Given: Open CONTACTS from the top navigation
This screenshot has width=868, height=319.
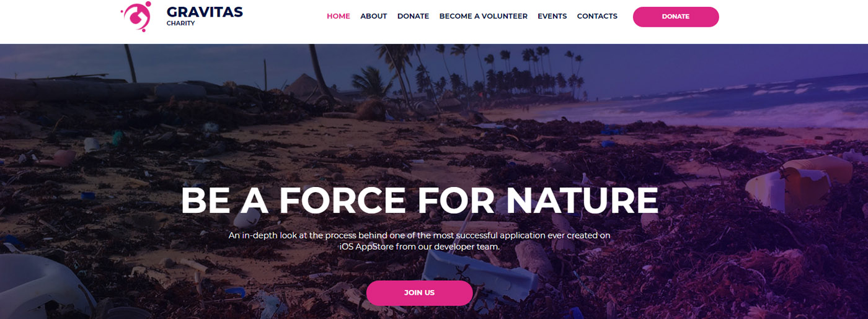Looking at the screenshot, I should [597, 16].
